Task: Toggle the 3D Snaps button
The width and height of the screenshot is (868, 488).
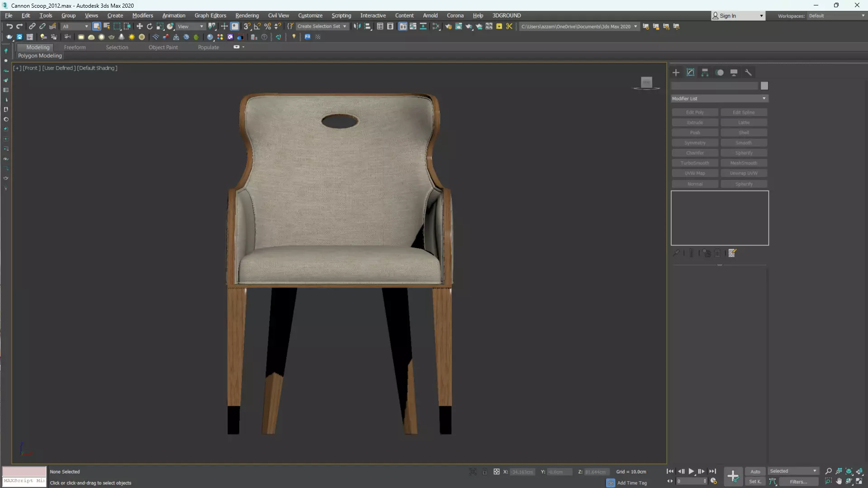Action: (247, 26)
